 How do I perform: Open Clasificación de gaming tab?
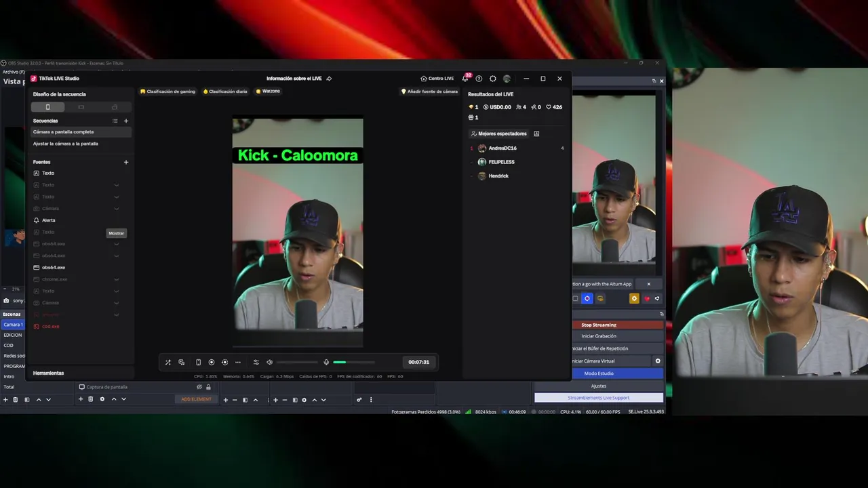coord(167,91)
